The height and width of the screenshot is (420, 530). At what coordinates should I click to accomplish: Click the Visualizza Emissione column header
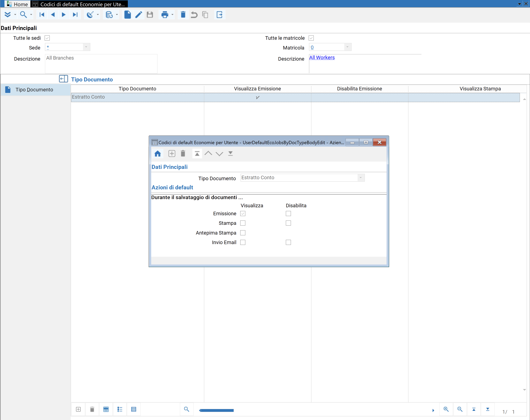pos(257,89)
